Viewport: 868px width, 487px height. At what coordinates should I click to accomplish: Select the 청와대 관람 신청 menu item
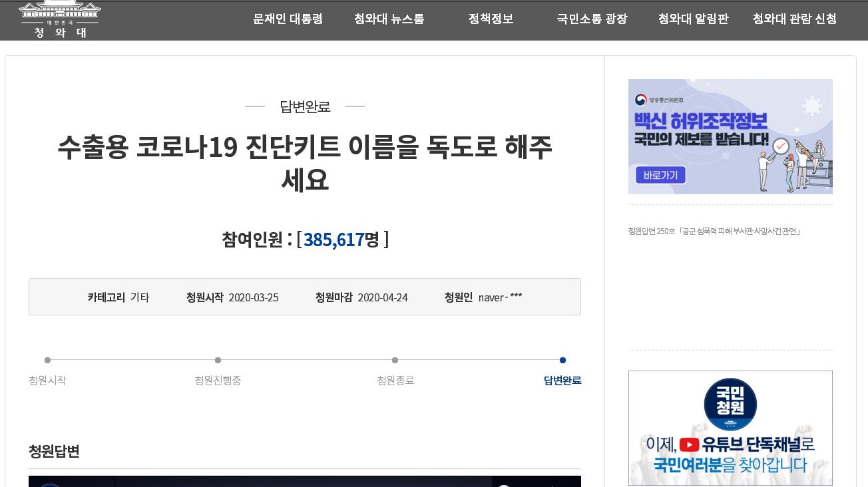coord(794,19)
